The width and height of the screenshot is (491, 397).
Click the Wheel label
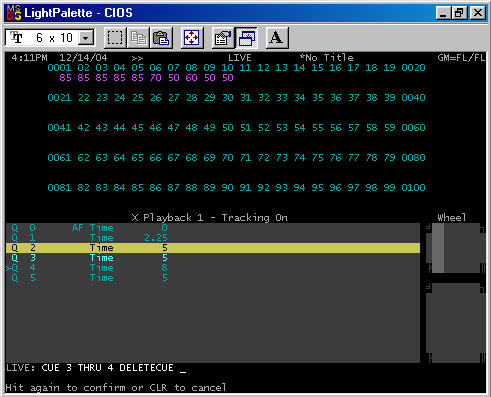tap(452, 218)
